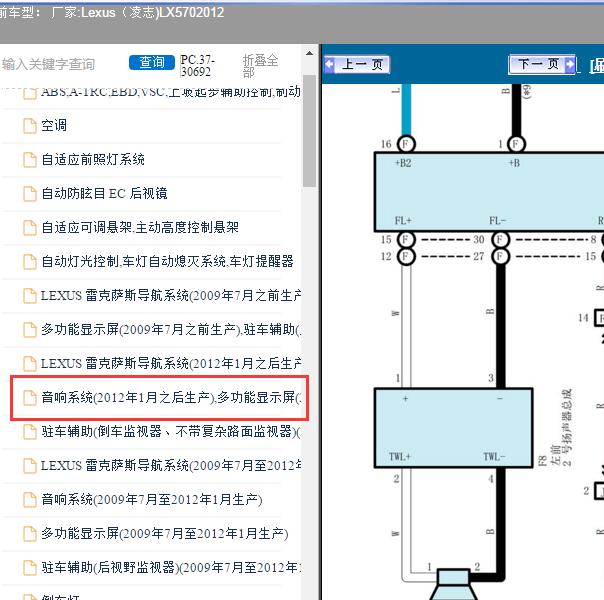Open 多功能显示屏(2009年7月之前生产) entry
This screenshot has height=600, width=604.
tap(171, 329)
